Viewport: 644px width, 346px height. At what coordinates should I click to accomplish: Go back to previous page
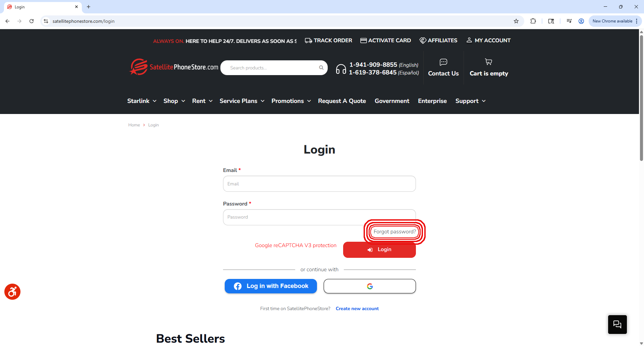click(x=7, y=21)
